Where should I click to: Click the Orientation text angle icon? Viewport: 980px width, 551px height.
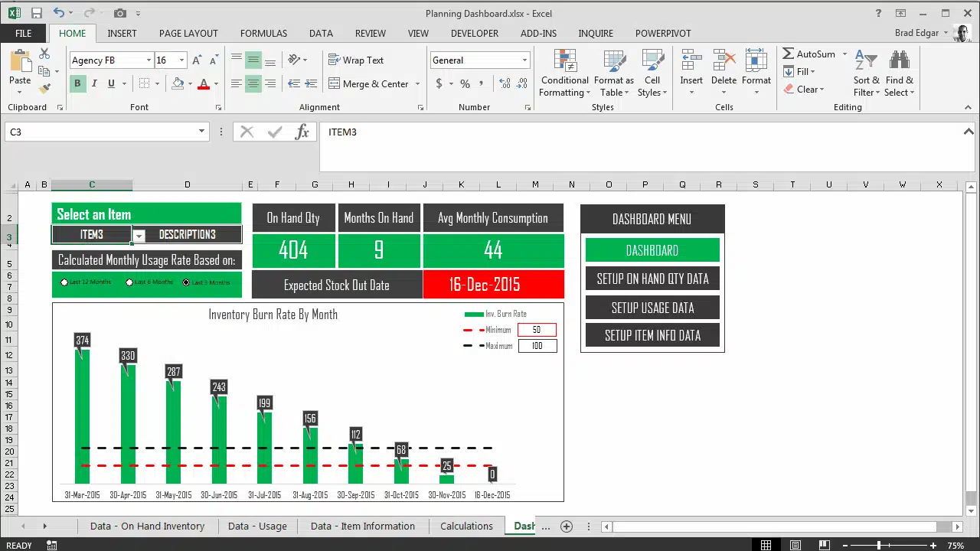pos(293,60)
